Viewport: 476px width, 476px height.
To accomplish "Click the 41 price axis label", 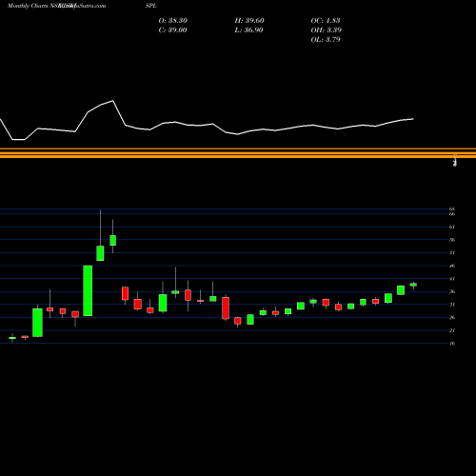I will point(452,279).
